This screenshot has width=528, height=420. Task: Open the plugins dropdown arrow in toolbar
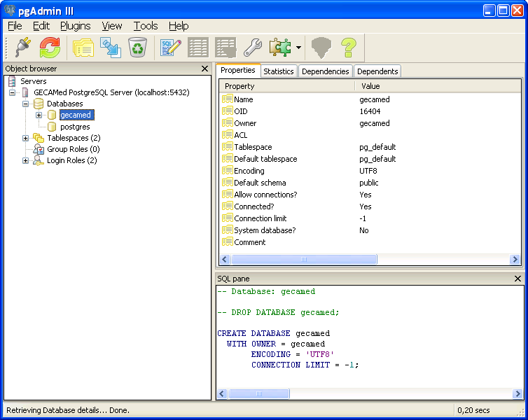point(298,48)
